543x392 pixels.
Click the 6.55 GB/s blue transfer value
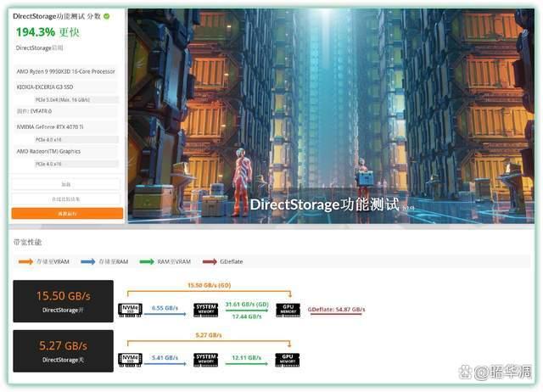click(165, 308)
